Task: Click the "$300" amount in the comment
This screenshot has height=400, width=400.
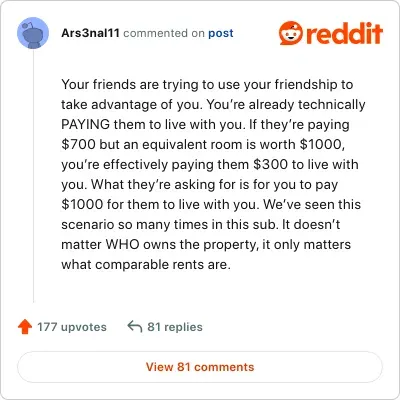Action: click(270, 164)
